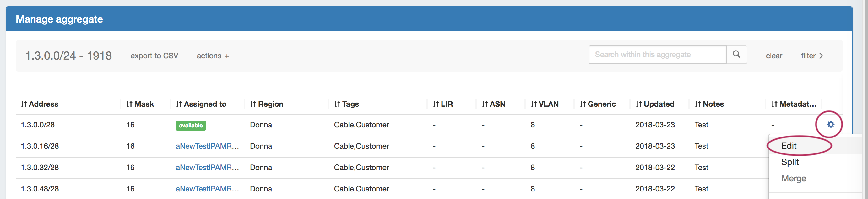Sort by Metadata column header

tap(794, 105)
